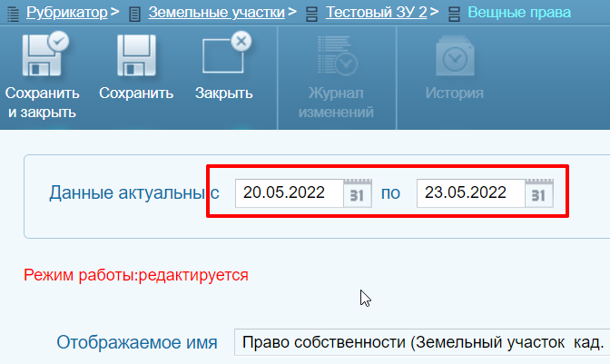Click the по label between dates

pos(390,193)
